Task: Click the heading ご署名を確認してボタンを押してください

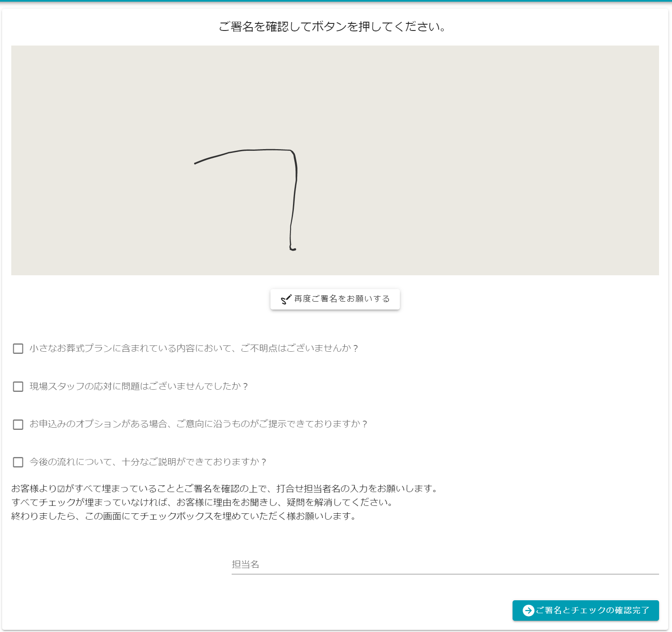Action: point(333,27)
